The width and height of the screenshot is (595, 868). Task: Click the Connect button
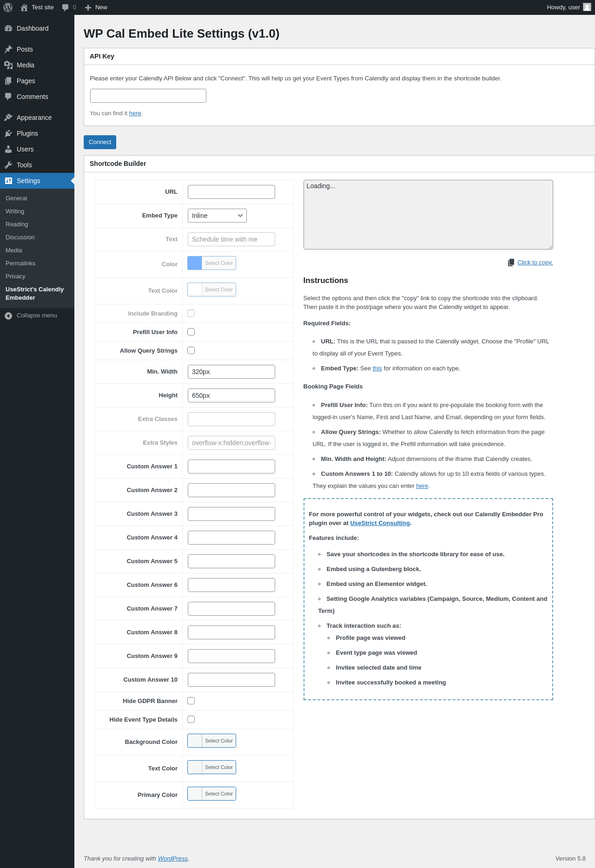tap(100, 142)
